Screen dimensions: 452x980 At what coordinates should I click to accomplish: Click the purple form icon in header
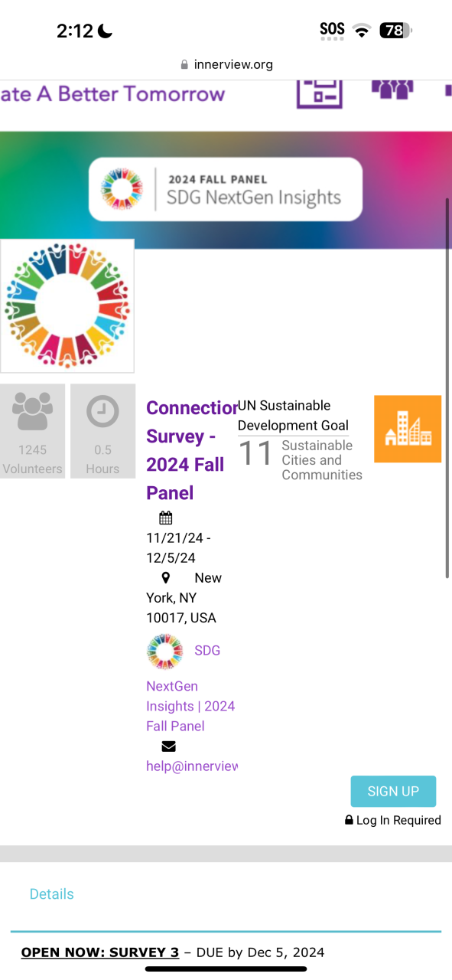(320, 94)
